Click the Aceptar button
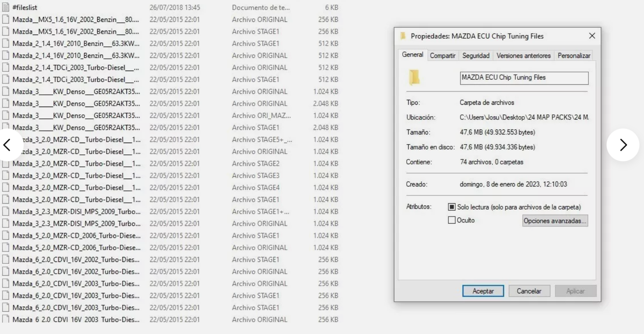 pos(483,291)
